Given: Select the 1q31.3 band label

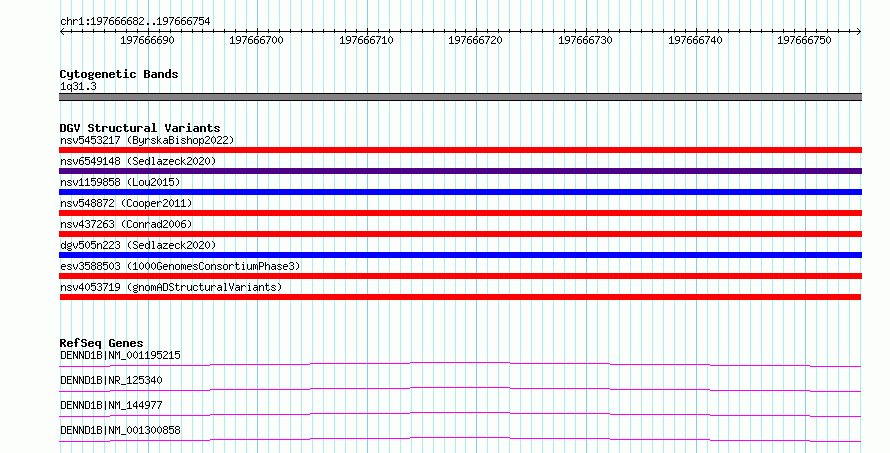Looking at the screenshot, I should [x=78, y=86].
